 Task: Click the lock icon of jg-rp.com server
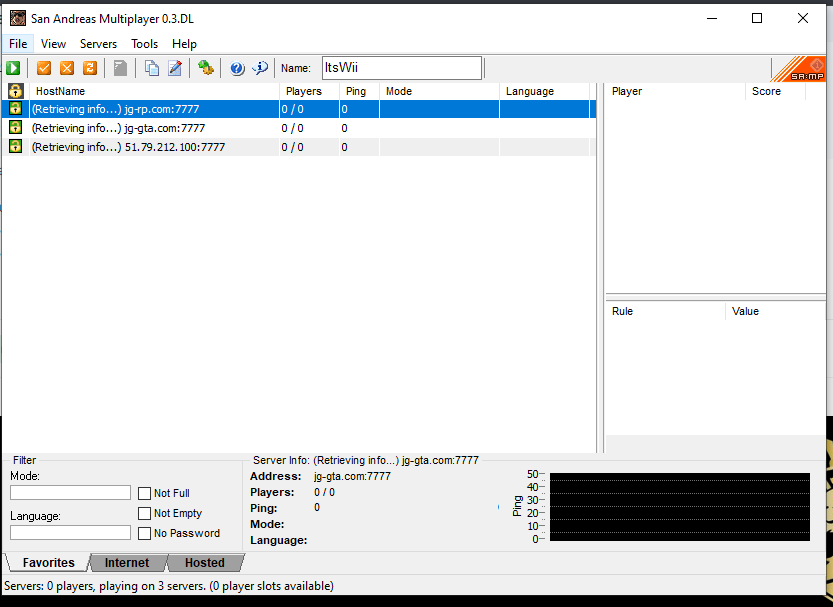pos(15,108)
